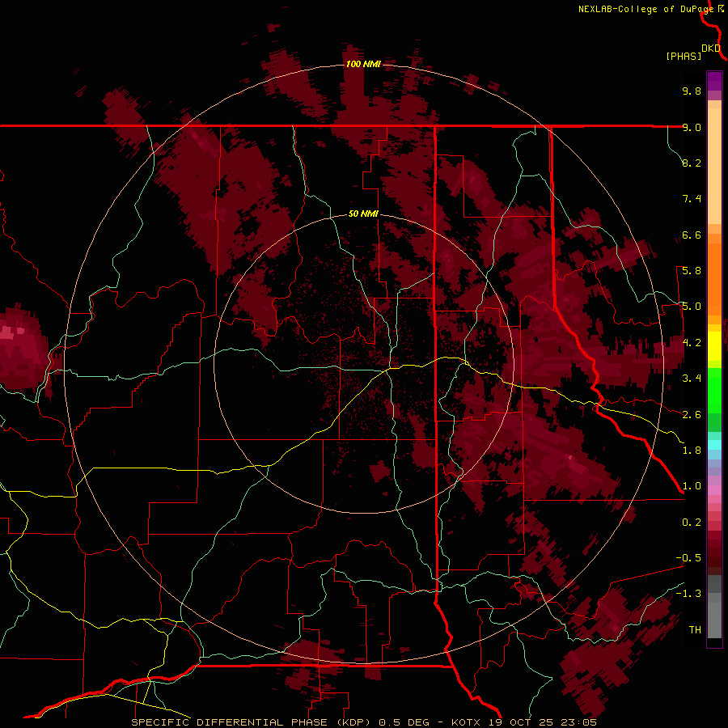The width and height of the screenshot is (728, 728).
Task: Pick the purple swatch atop the color scale
Action: point(714,81)
